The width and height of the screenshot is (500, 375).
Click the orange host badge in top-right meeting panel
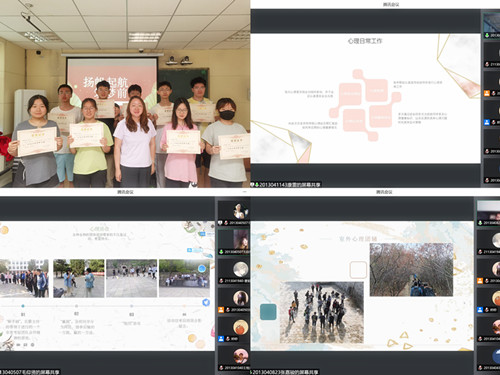487,93
